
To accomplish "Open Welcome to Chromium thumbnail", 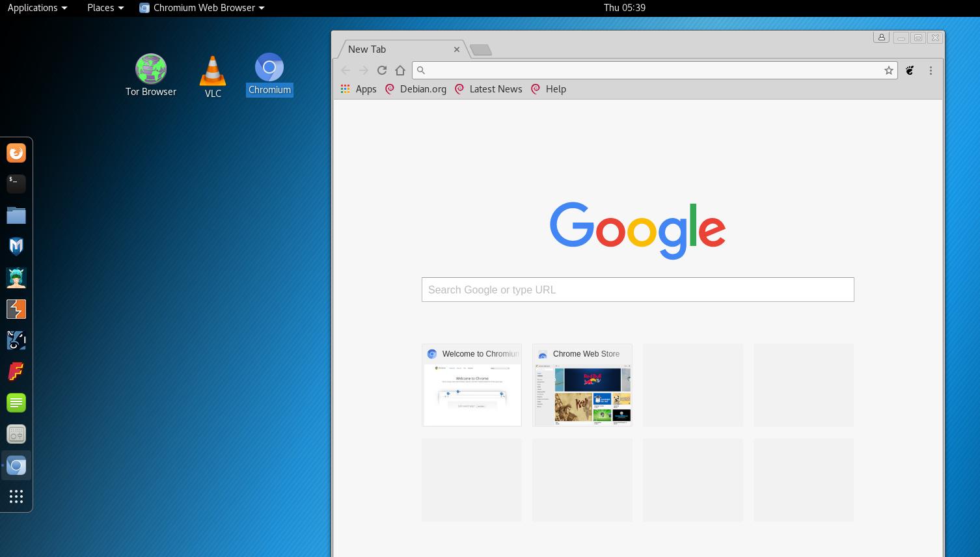I will [472, 385].
